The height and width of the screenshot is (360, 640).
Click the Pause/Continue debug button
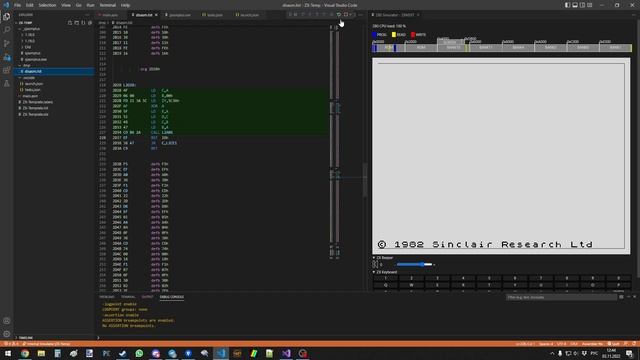coord(296,15)
